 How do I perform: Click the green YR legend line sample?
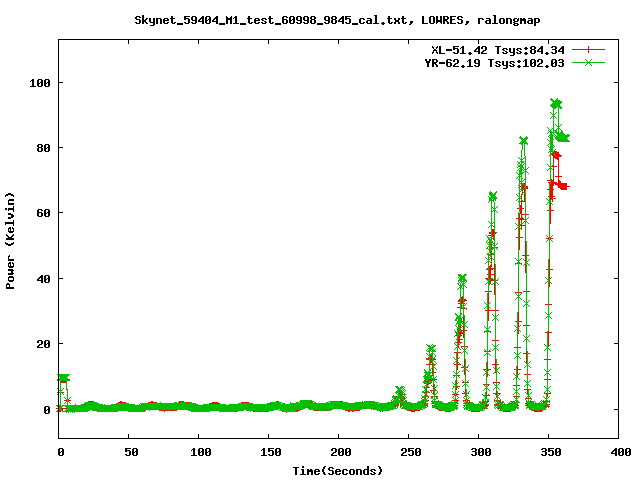tap(588, 63)
